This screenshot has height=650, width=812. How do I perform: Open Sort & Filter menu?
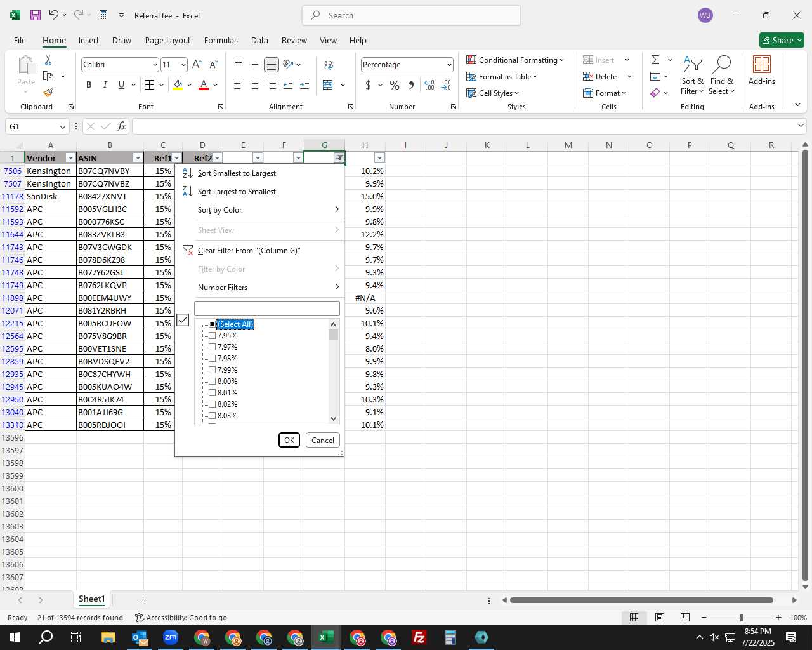[x=692, y=75]
